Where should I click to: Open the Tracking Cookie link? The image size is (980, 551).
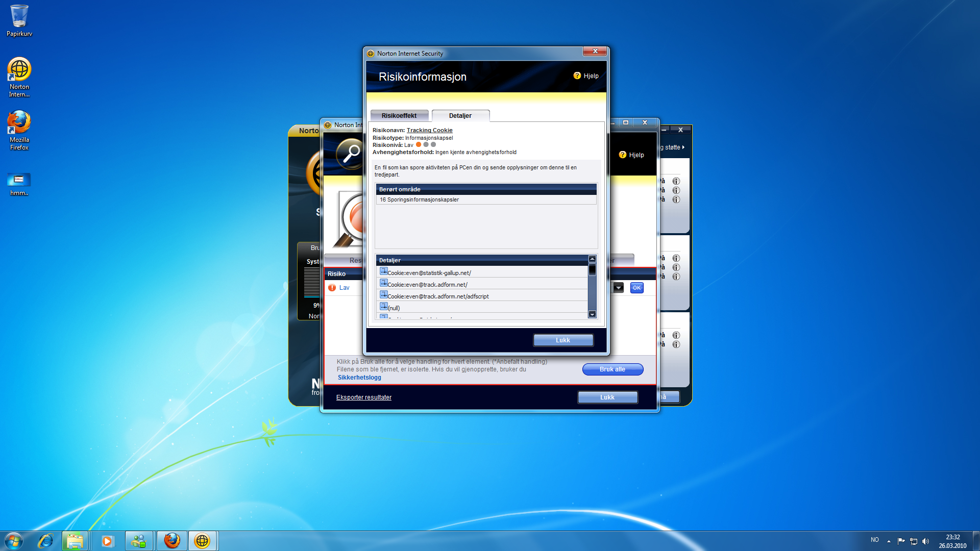(429, 130)
